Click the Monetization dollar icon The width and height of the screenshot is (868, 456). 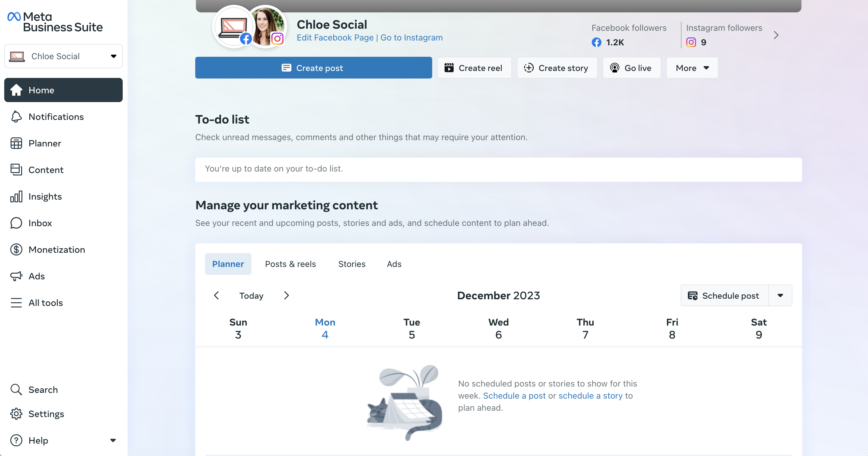click(16, 249)
